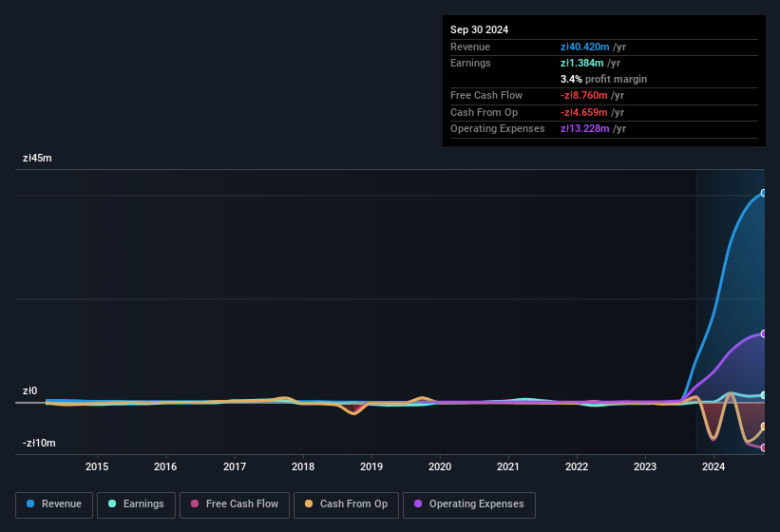The image size is (780, 532).
Task: Click the zł0 y-axis label
Action: pos(29,390)
